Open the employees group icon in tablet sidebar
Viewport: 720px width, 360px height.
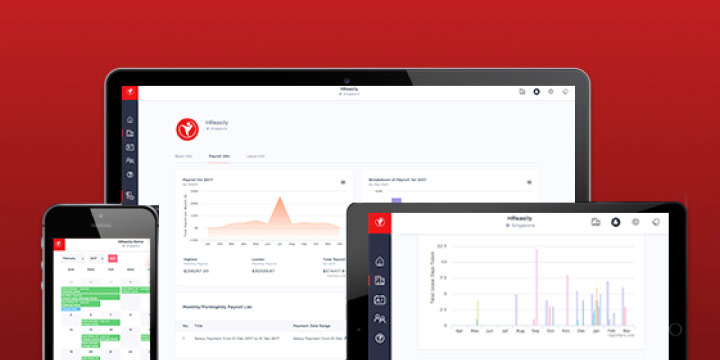[379, 319]
